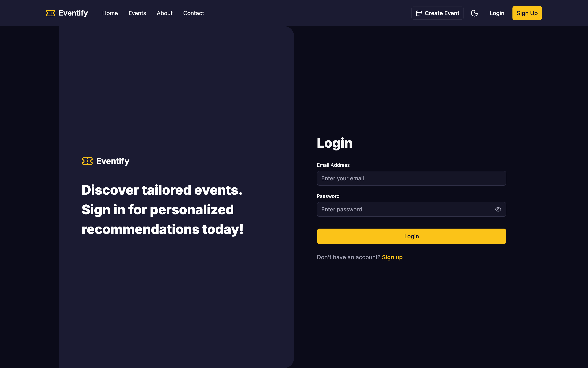This screenshot has width=588, height=368.
Task: Click the Eventify wordmark in navbar
Action: pos(73,13)
